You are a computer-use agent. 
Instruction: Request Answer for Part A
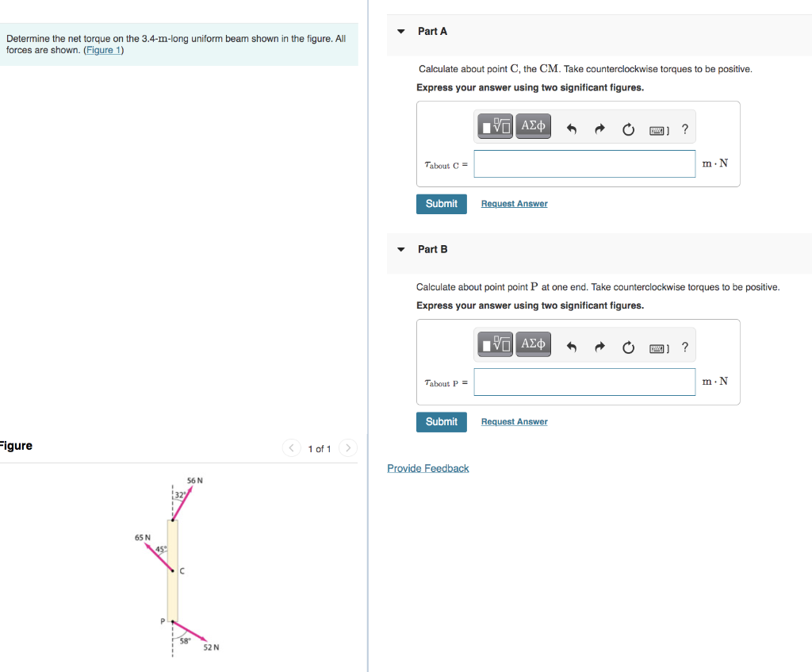[x=514, y=203]
